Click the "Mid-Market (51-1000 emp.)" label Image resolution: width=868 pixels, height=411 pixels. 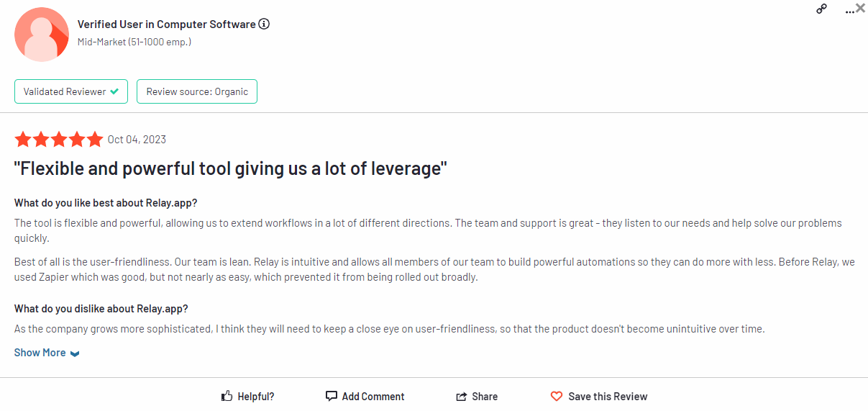coord(134,42)
